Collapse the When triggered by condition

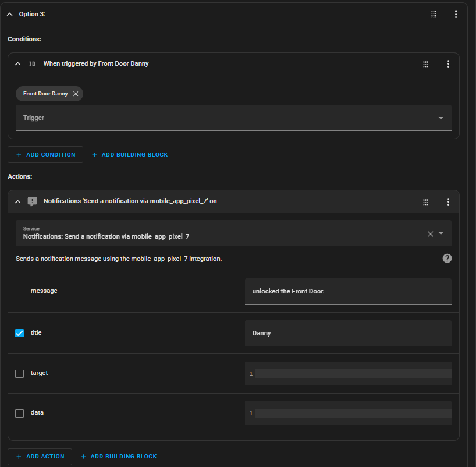coord(18,64)
